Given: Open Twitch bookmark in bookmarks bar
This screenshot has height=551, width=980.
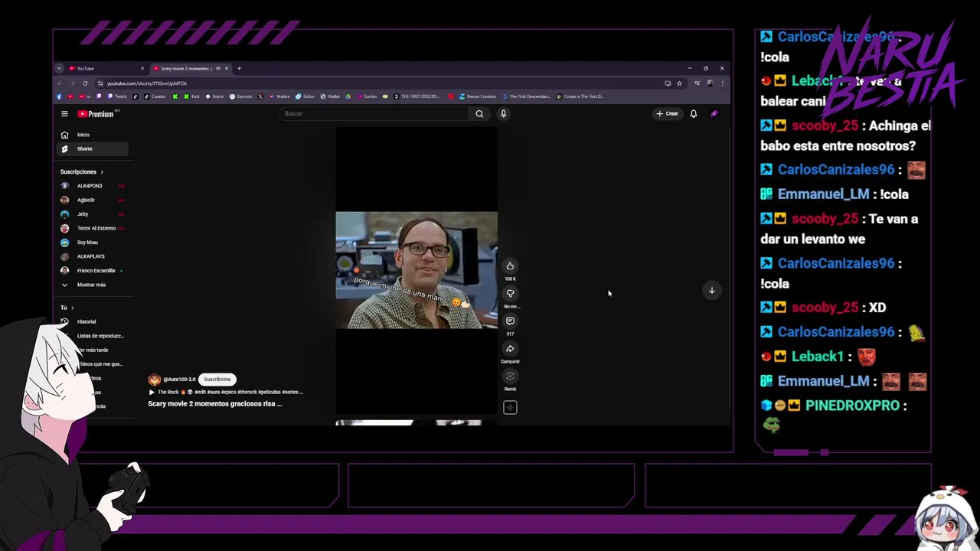Looking at the screenshot, I should click(117, 96).
